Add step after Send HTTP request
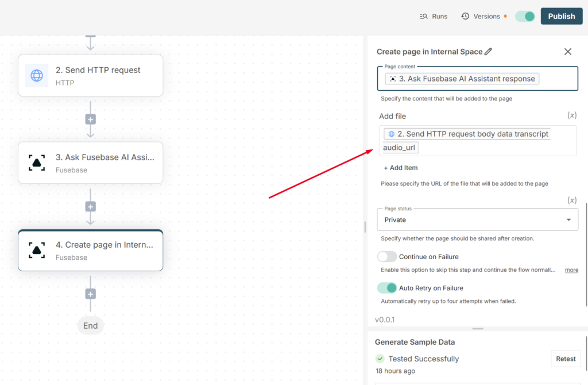588x385 pixels. [x=90, y=120]
